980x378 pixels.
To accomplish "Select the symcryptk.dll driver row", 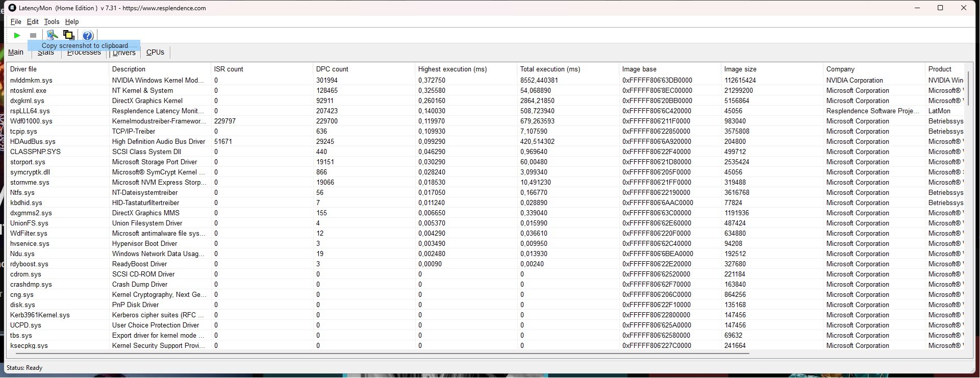I will (x=486, y=172).
